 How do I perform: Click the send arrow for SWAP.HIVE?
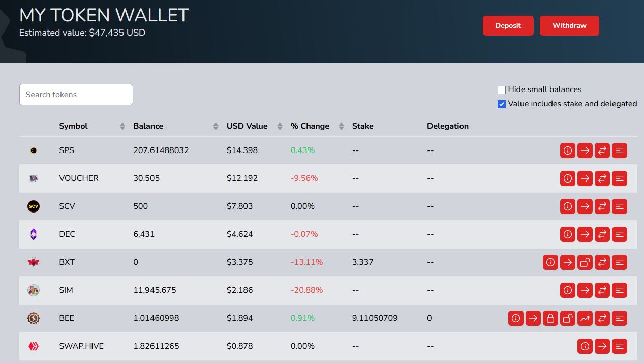click(602, 346)
